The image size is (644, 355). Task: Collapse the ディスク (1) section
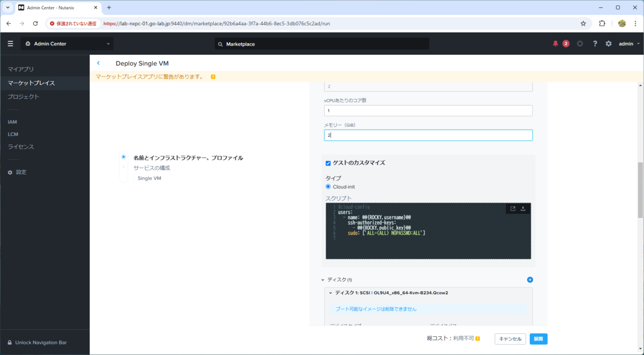click(323, 280)
